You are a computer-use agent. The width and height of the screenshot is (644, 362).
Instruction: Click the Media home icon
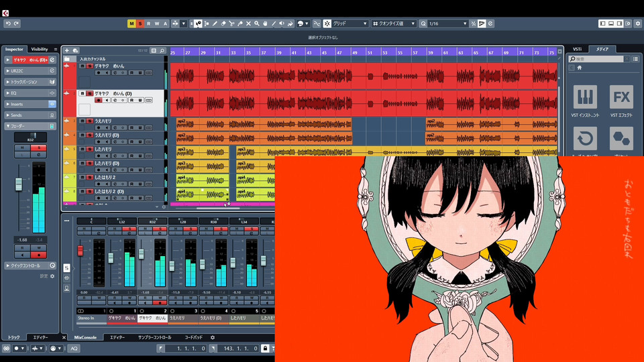[579, 67]
